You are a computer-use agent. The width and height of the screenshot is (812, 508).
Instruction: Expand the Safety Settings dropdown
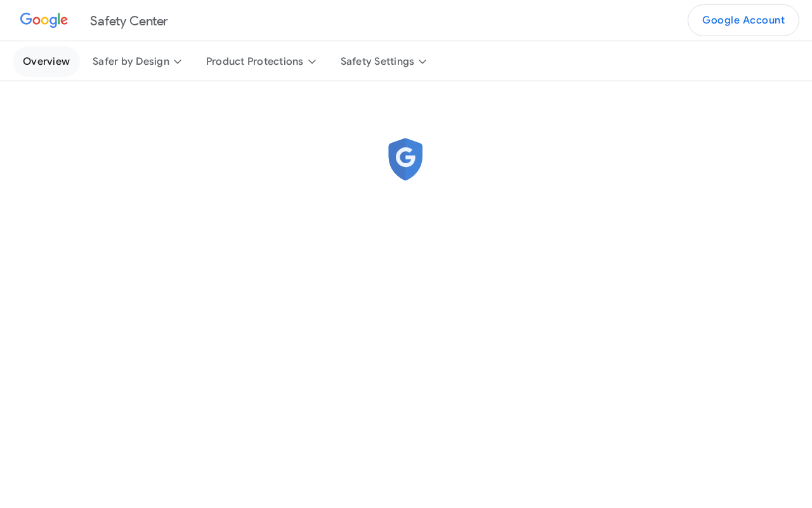click(383, 62)
